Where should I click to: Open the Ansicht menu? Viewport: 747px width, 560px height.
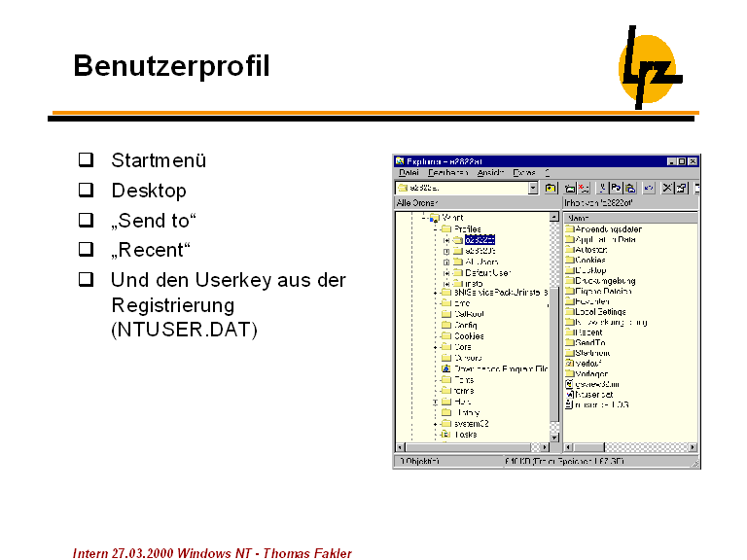490,172
